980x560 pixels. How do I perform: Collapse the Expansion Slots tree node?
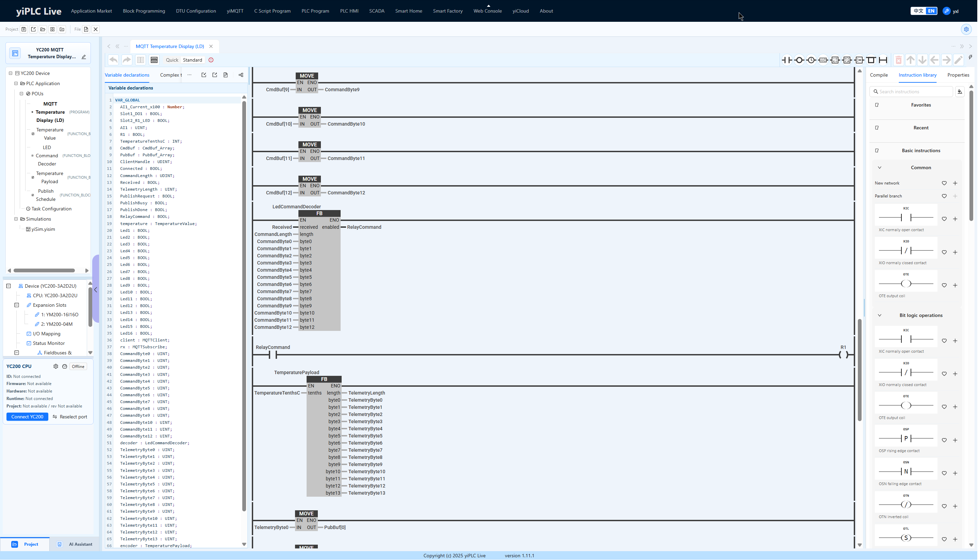17,305
